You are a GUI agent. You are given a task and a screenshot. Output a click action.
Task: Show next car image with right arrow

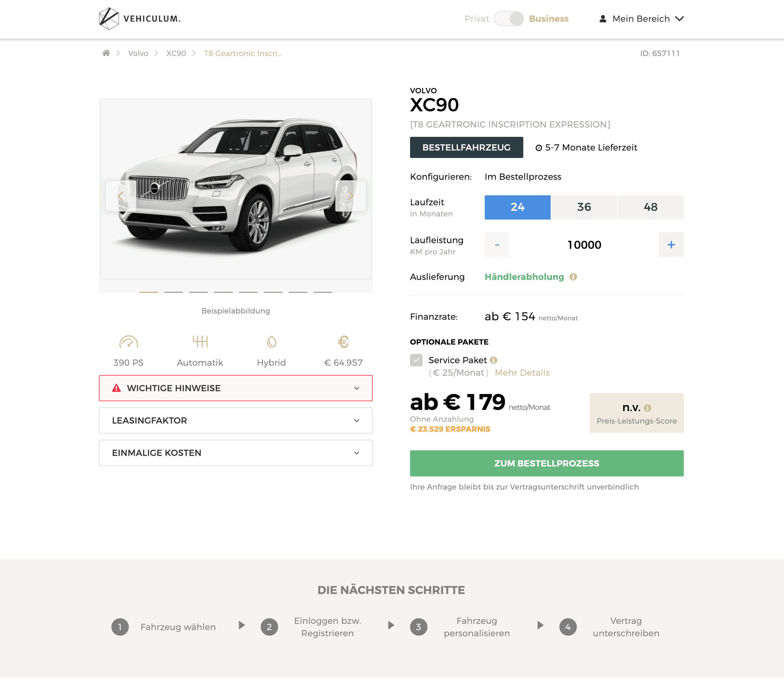[350, 196]
